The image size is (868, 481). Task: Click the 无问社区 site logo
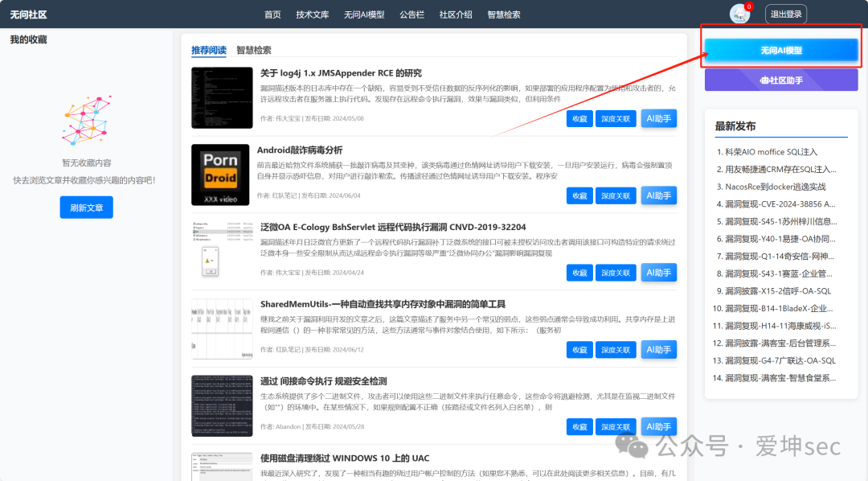tap(28, 14)
